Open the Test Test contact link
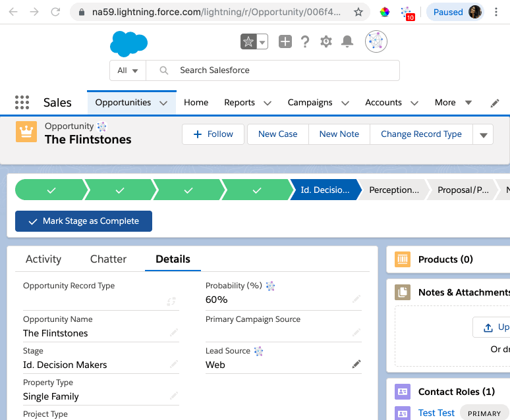 tap(436, 413)
